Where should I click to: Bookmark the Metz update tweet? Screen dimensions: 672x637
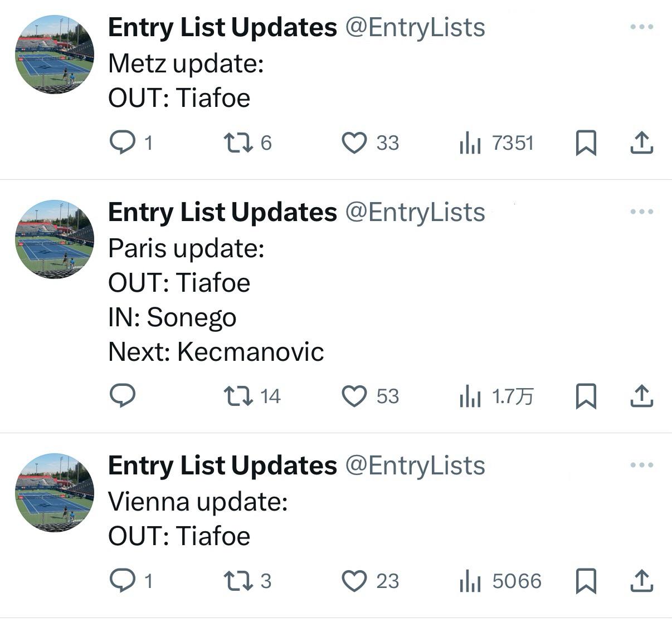tap(586, 143)
